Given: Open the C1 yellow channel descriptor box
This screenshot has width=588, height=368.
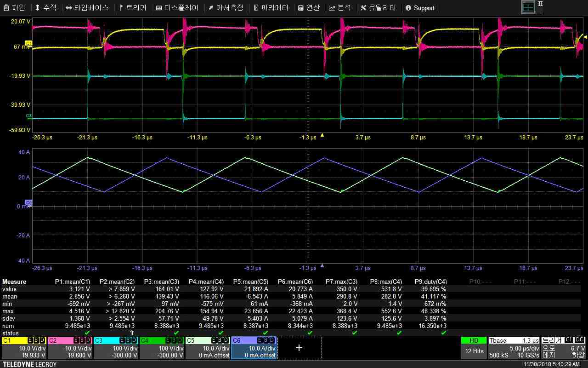Looking at the screenshot, I should pos(24,348).
